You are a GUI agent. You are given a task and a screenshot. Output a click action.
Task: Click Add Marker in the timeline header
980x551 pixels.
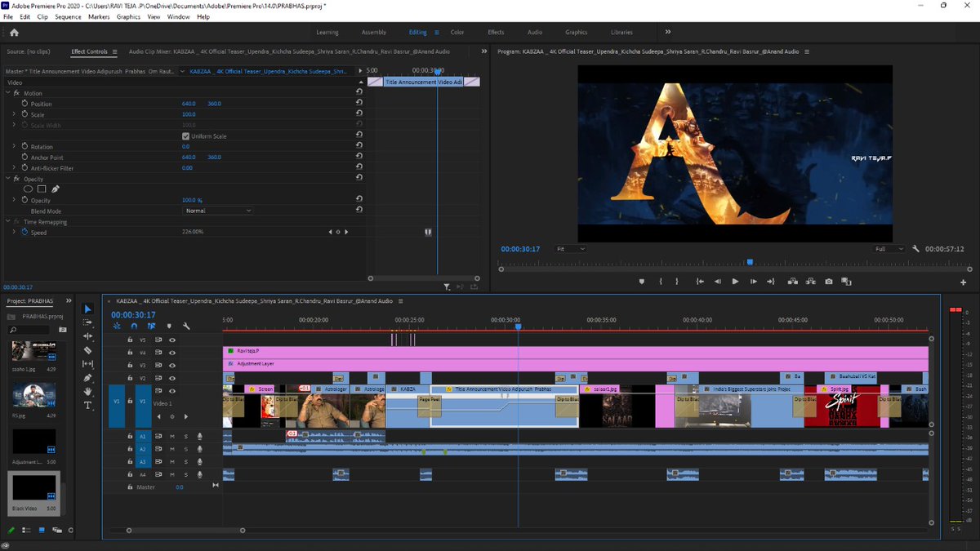[x=169, y=327]
